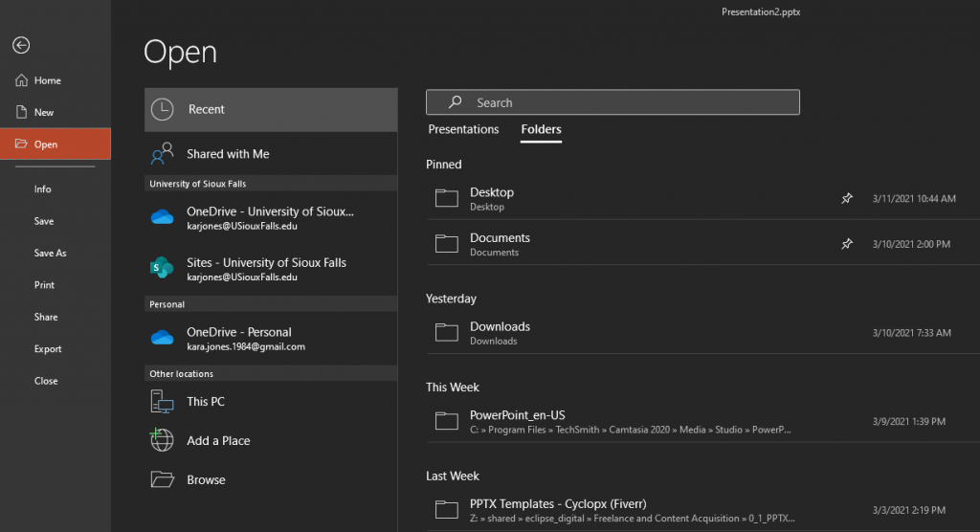The width and height of the screenshot is (980, 532).
Task: Click kara.jones.1984@gmail.com email text
Action: (x=246, y=346)
